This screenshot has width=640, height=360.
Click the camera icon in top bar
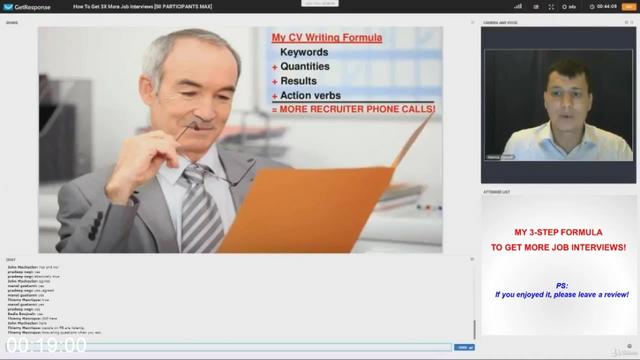pyautogui.click(x=536, y=7)
